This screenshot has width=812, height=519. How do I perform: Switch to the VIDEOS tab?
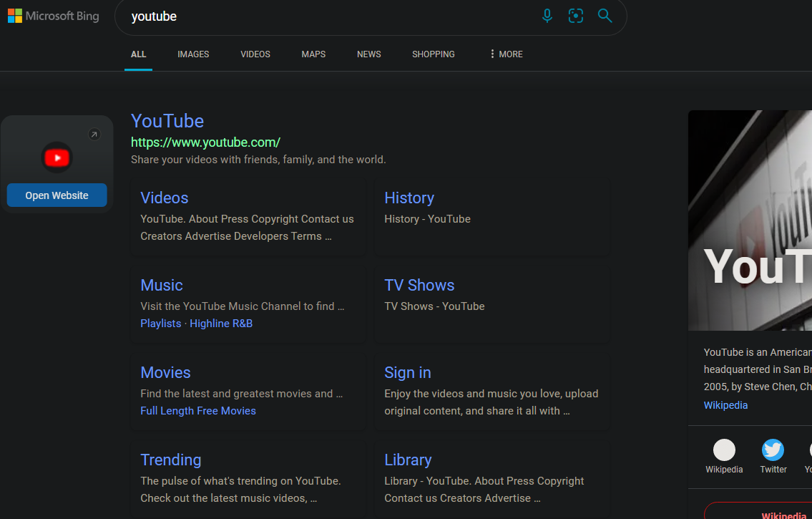(255, 54)
